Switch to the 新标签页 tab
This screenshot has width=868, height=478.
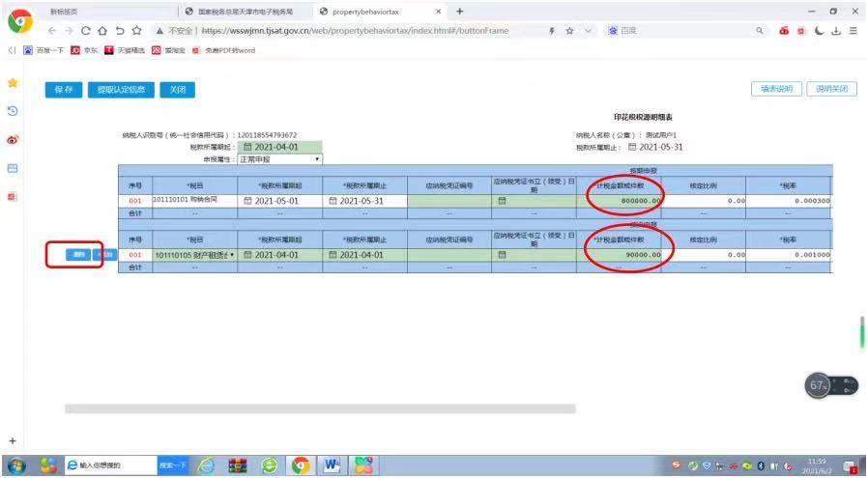pos(64,12)
